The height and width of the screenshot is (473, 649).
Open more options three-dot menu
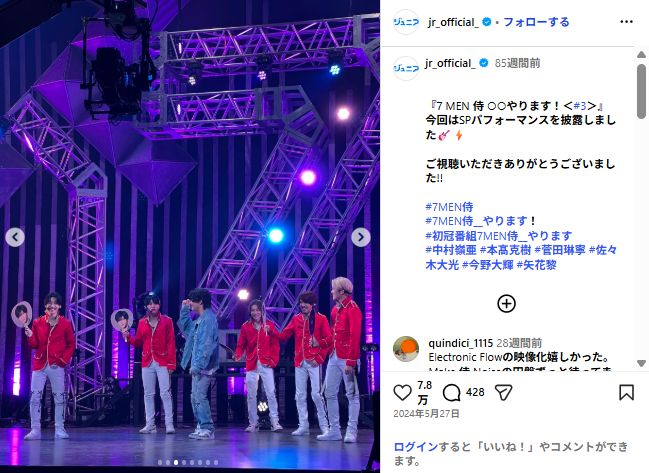[x=626, y=22]
